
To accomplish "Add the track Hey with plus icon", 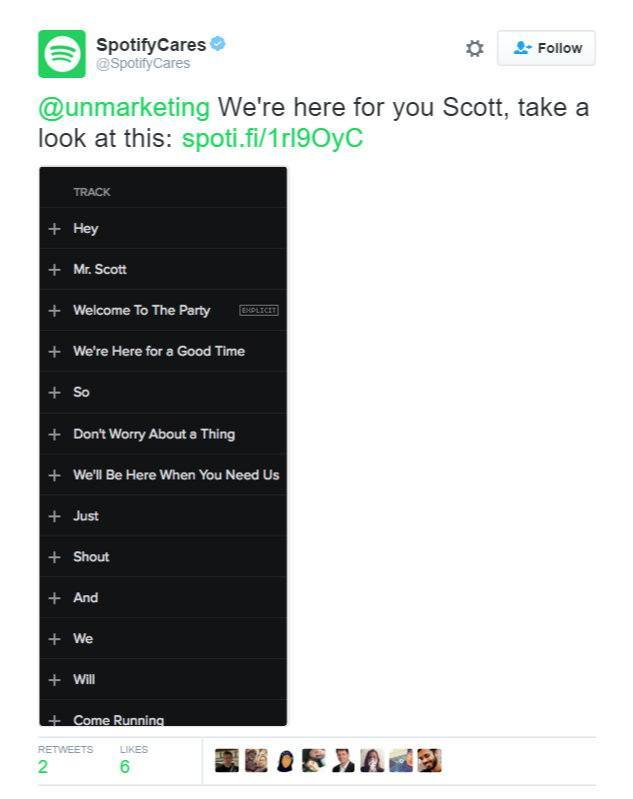I will tap(55, 229).
